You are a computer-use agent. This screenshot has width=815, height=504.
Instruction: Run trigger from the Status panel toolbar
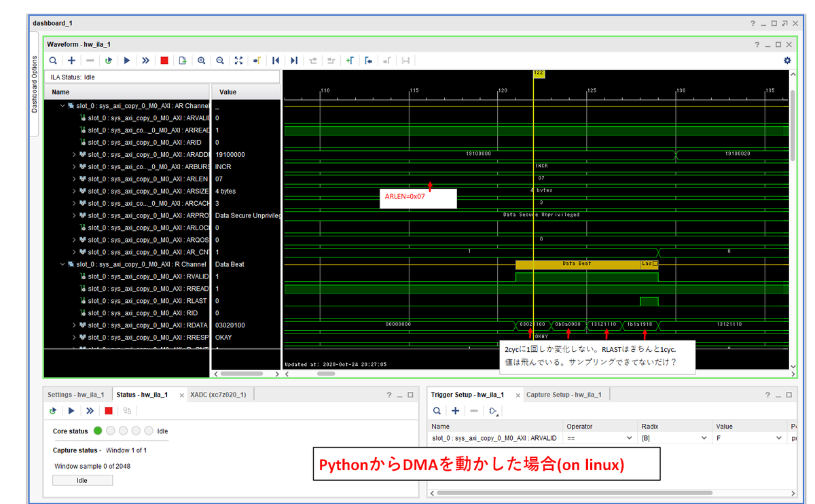(71, 411)
